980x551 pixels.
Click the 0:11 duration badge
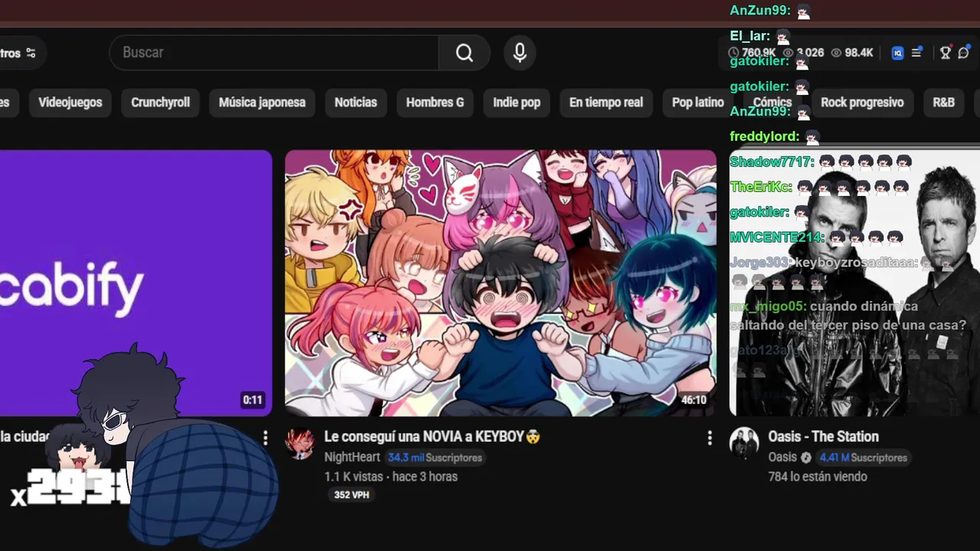253,400
